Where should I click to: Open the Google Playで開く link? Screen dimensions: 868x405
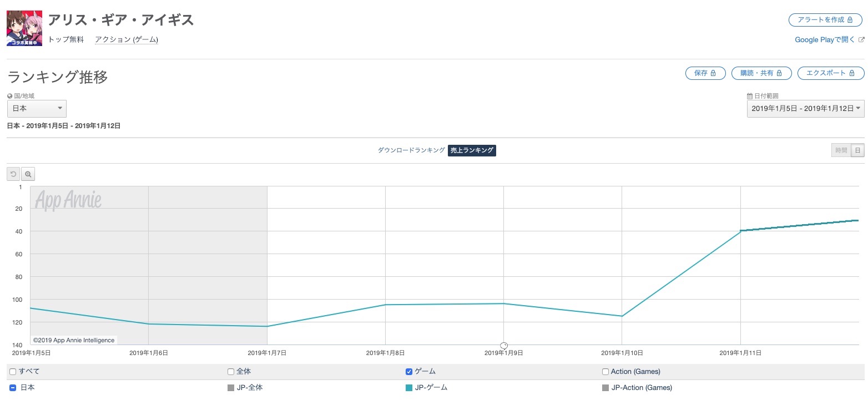point(825,40)
